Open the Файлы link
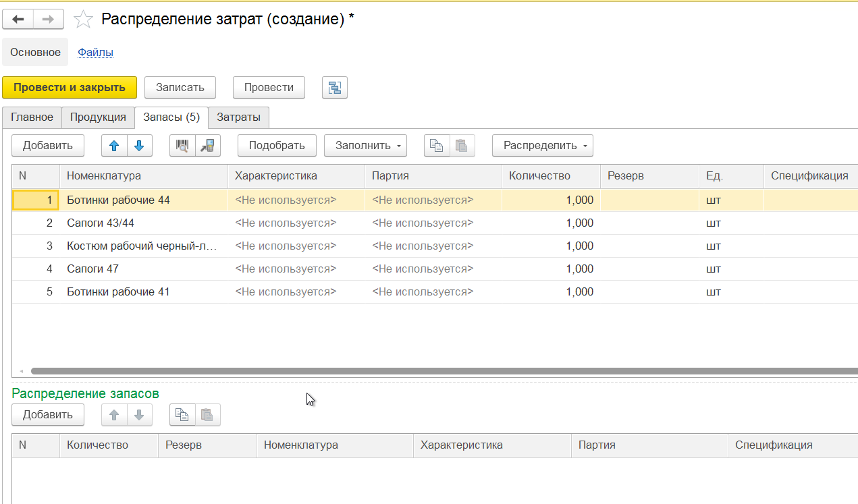This screenshot has width=858, height=504. [x=96, y=52]
